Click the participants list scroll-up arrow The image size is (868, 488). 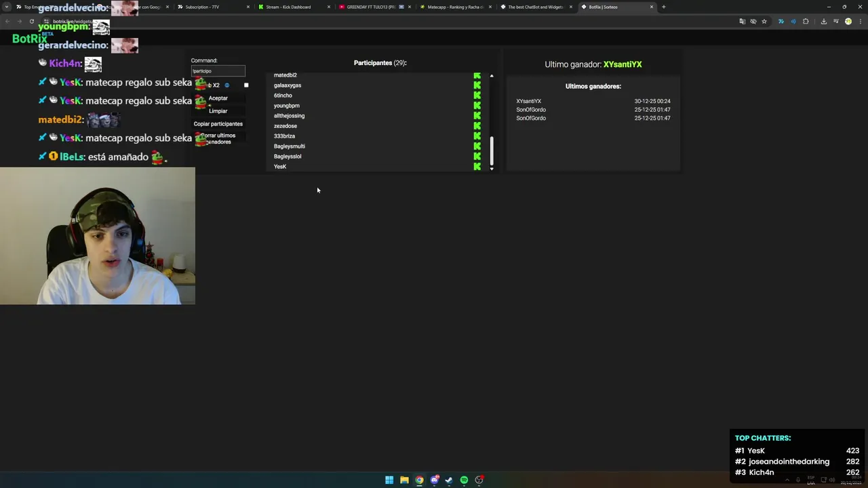click(x=492, y=76)
